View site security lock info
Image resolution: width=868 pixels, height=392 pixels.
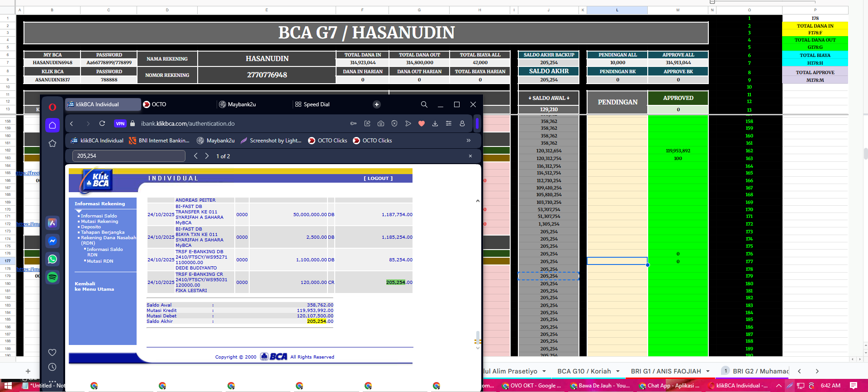[133, 123]
